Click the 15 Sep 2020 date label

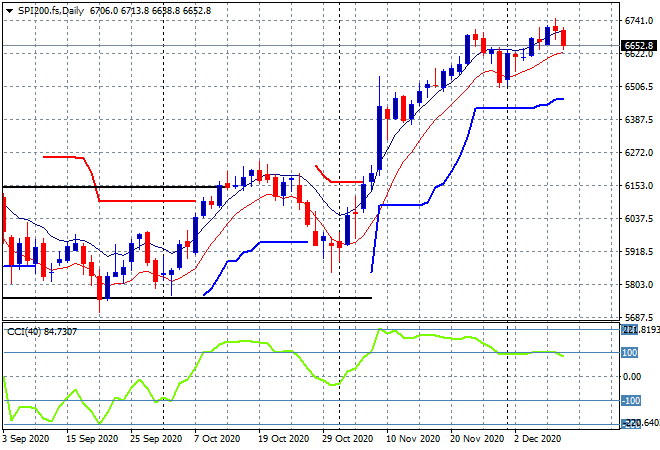point(92,439)
